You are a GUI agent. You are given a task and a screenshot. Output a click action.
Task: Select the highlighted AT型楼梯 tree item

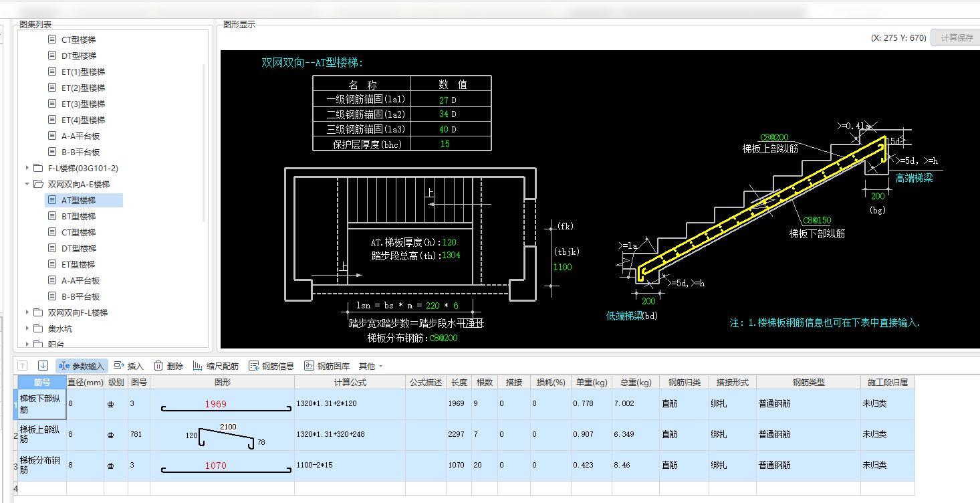pyautogui.click(x=84, y=200)
